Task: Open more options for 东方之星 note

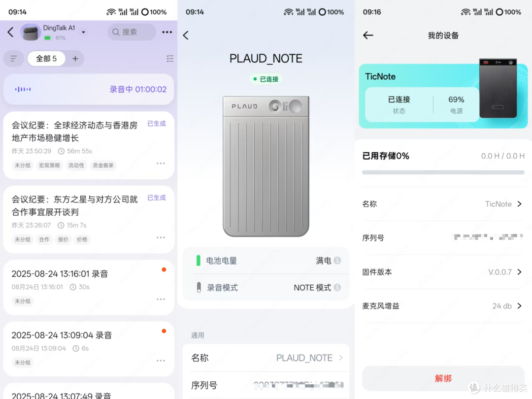Action: coord(161,237)
